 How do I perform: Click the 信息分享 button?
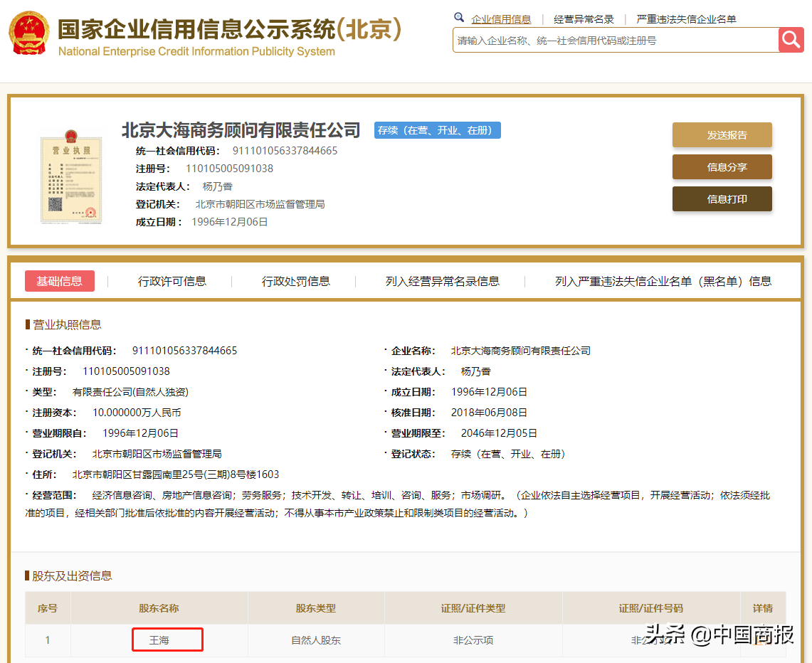coord(722,166)
